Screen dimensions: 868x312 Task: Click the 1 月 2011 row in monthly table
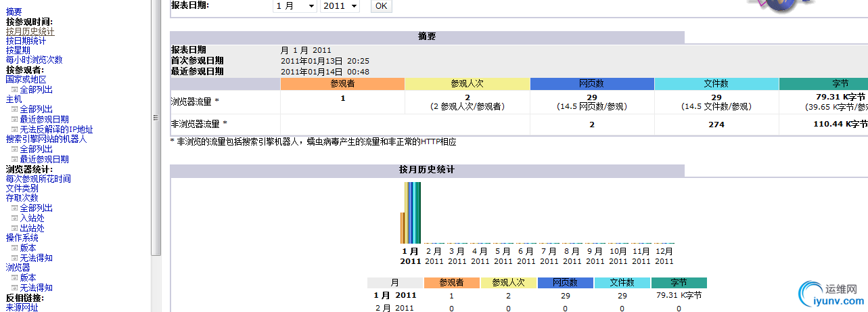(537, 295)
